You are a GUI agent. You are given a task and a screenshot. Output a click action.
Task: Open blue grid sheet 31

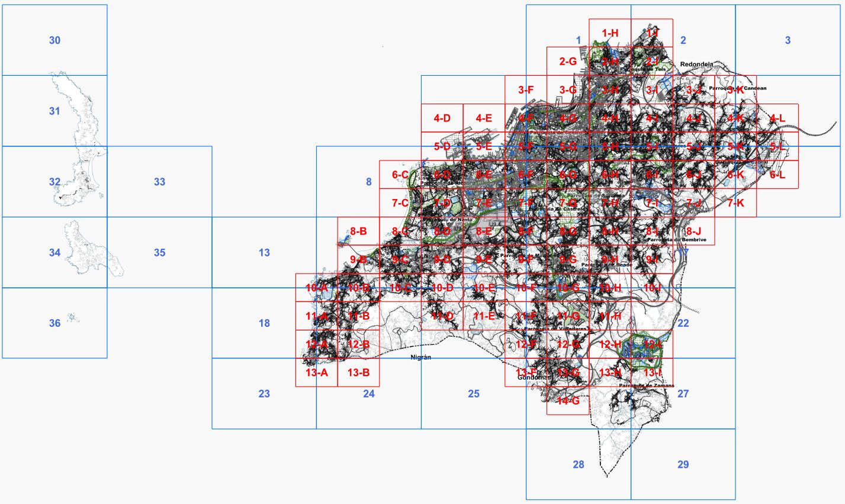click(x=54, y=111)
